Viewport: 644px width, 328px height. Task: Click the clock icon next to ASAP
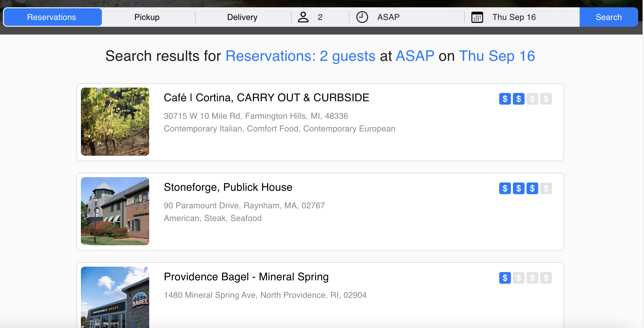click(362, 17)
